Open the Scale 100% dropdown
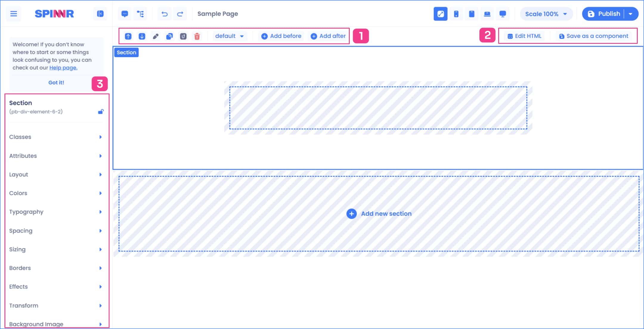644x329 pixels. [546, 14]
